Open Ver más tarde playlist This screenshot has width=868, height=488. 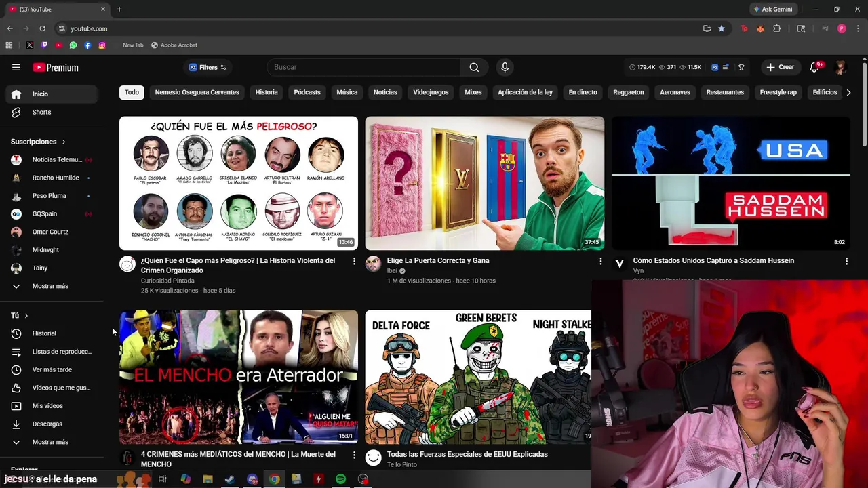coord(52,370)
